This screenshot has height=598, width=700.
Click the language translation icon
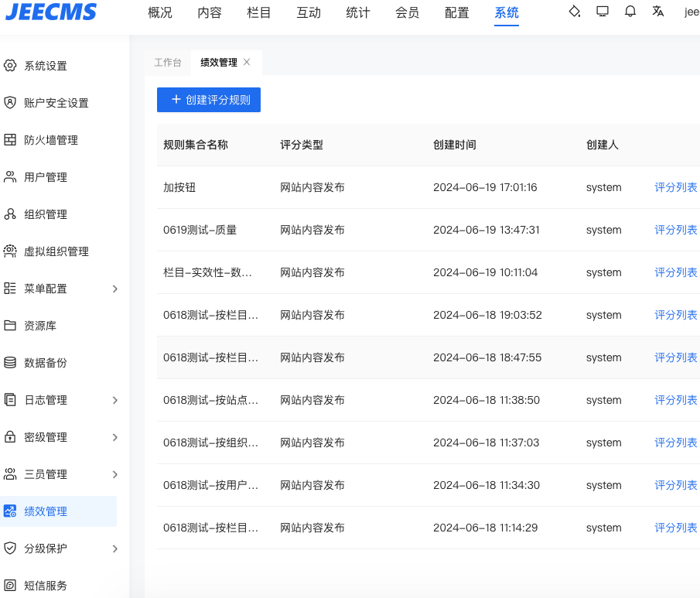click(658, 12)
